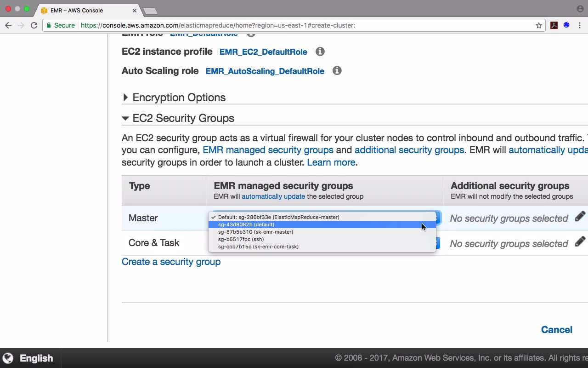Open the Create a security group link

coord(171,262)
